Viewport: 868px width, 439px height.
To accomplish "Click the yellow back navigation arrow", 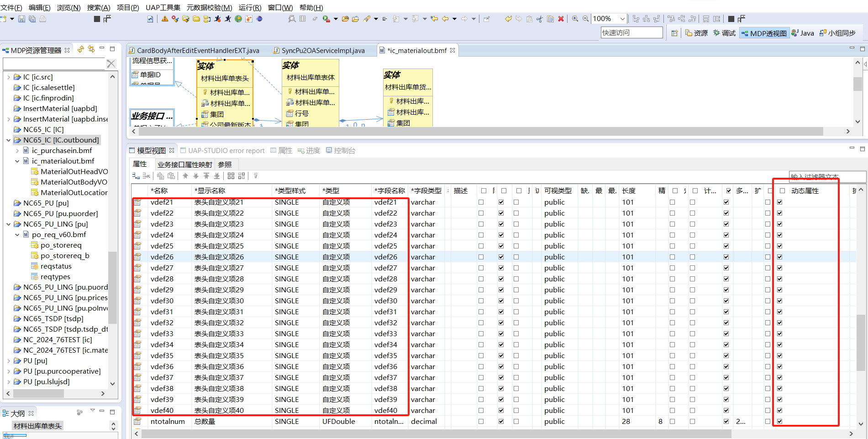I will [x=445, y=19].
